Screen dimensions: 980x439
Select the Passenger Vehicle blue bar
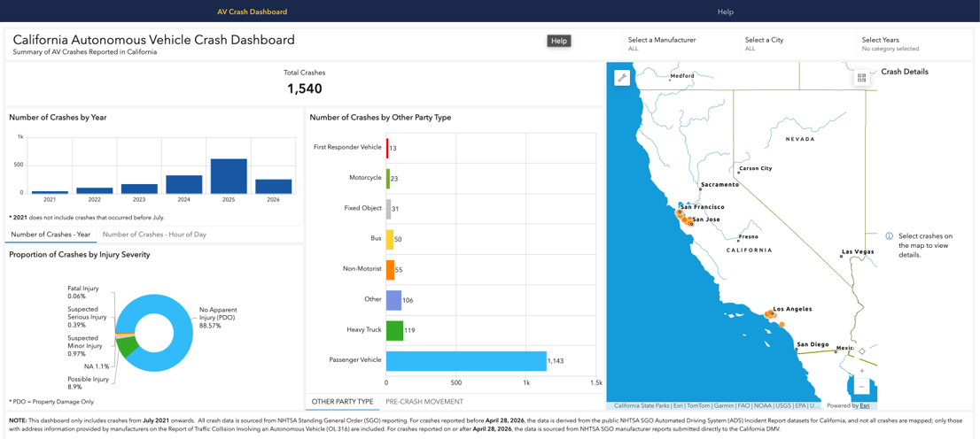(x=466, y=361)
